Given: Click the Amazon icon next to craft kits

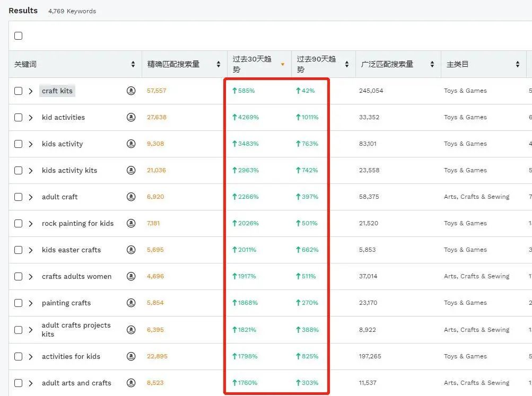Looking at the screenshot, I should tap(131, 91).
